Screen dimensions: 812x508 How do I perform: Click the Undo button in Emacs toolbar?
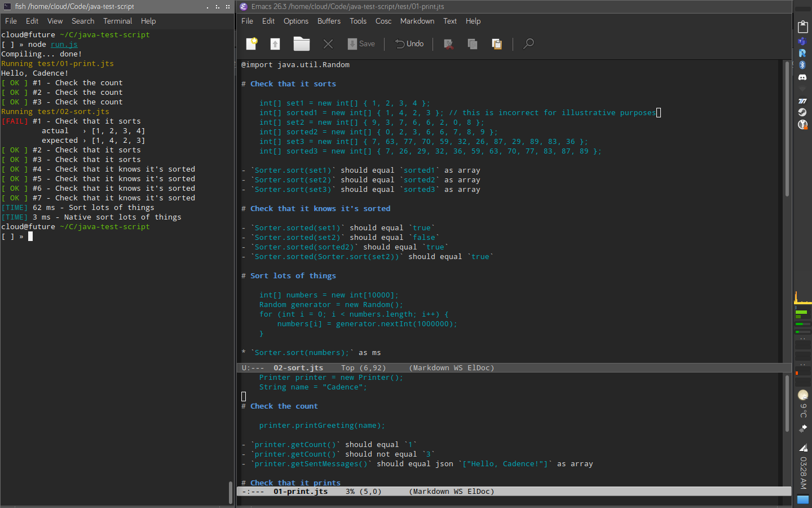tap(409, 43)
